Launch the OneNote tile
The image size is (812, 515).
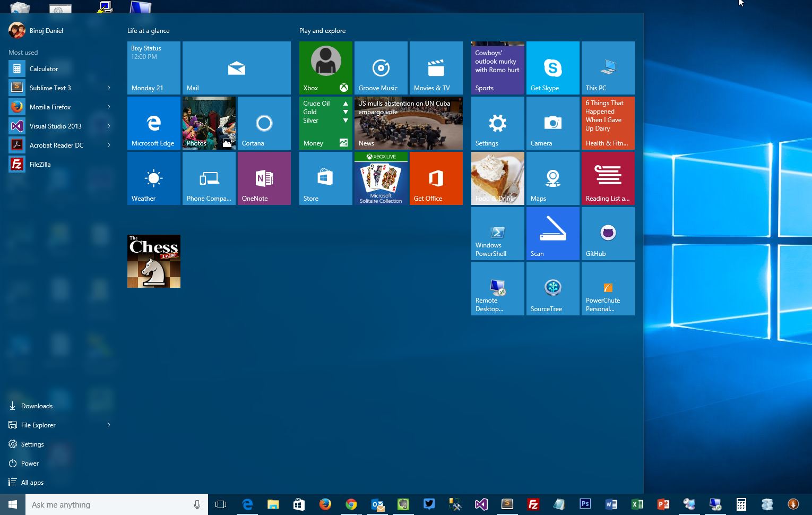(264, 178)
